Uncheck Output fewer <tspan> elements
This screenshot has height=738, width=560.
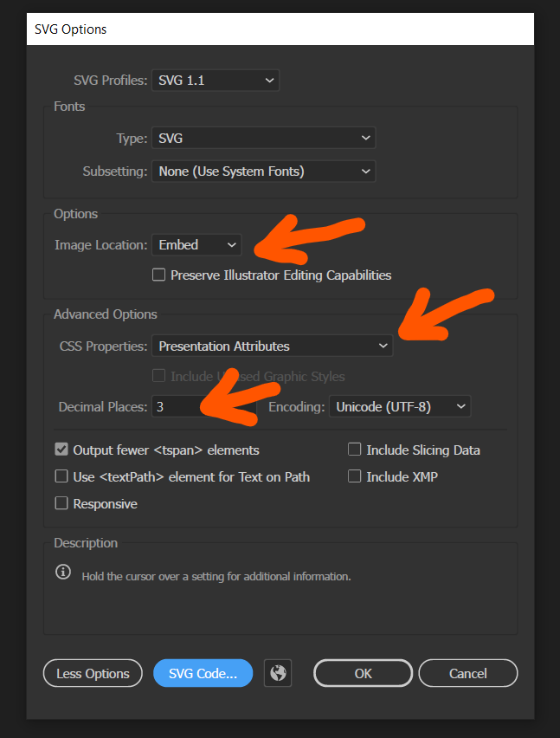61,450
